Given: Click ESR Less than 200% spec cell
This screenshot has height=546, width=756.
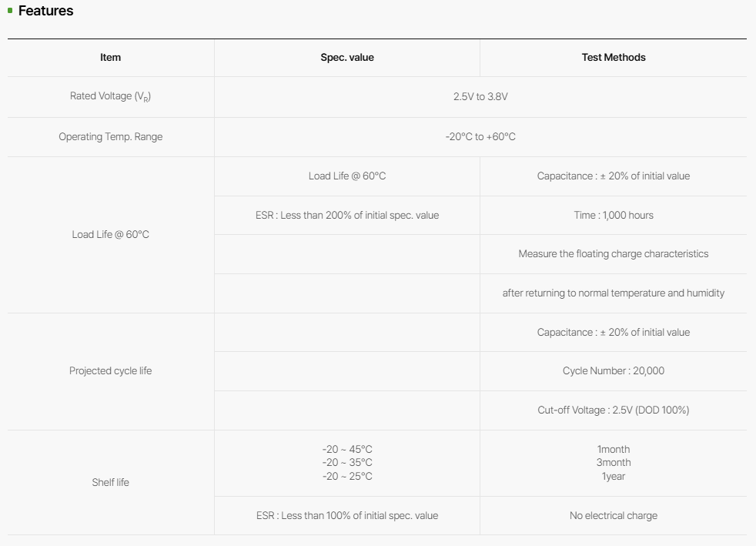Looking at the screenshot, I should tap(347, 215).
